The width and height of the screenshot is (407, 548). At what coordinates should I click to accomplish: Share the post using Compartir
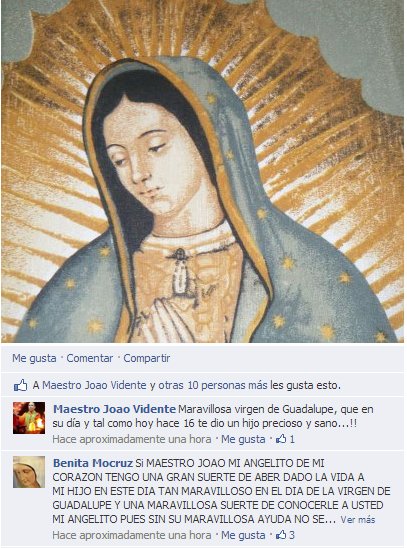point(146,358)
